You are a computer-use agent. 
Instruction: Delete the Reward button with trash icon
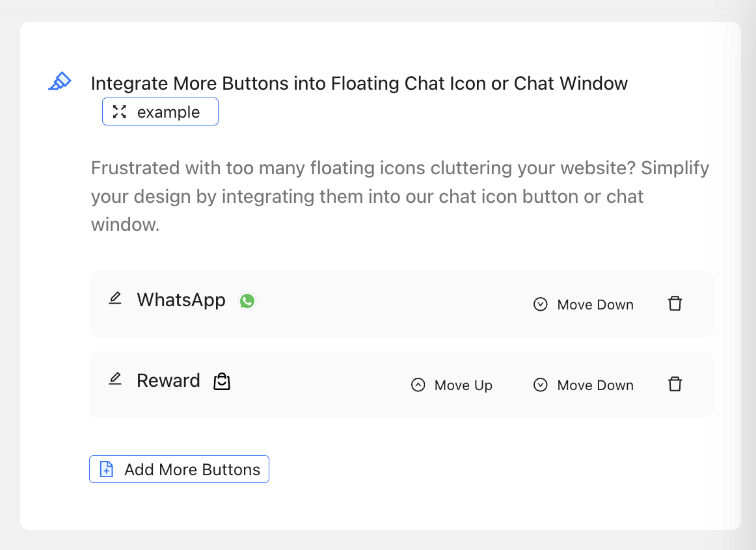(675, 384)
